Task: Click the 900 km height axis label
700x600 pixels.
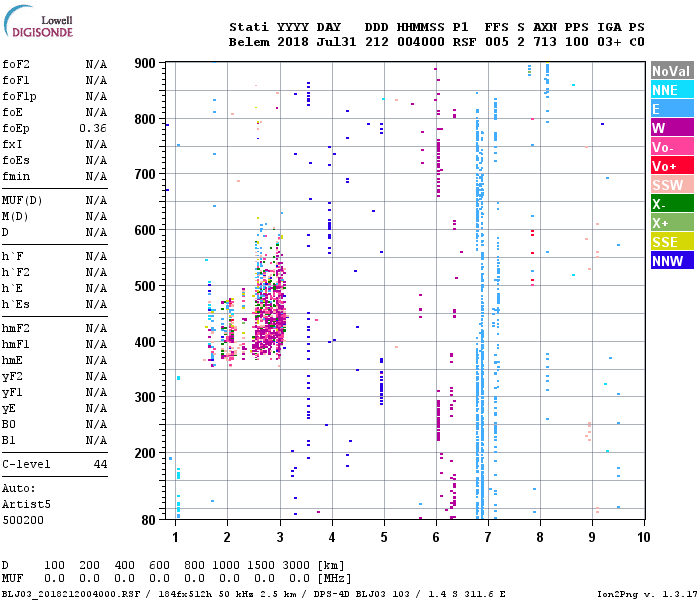Action: coord(145,63)
